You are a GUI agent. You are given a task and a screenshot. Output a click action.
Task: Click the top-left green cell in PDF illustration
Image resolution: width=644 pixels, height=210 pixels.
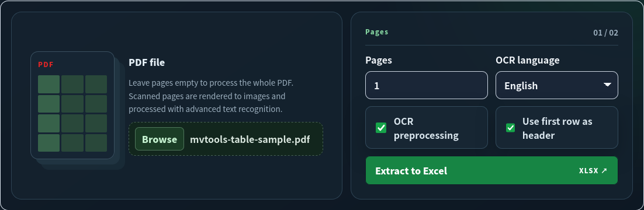point(49,84)
